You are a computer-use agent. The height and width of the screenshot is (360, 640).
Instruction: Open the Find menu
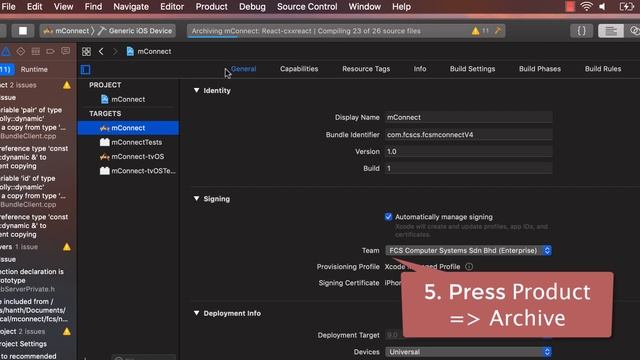(x=93, y=7)
